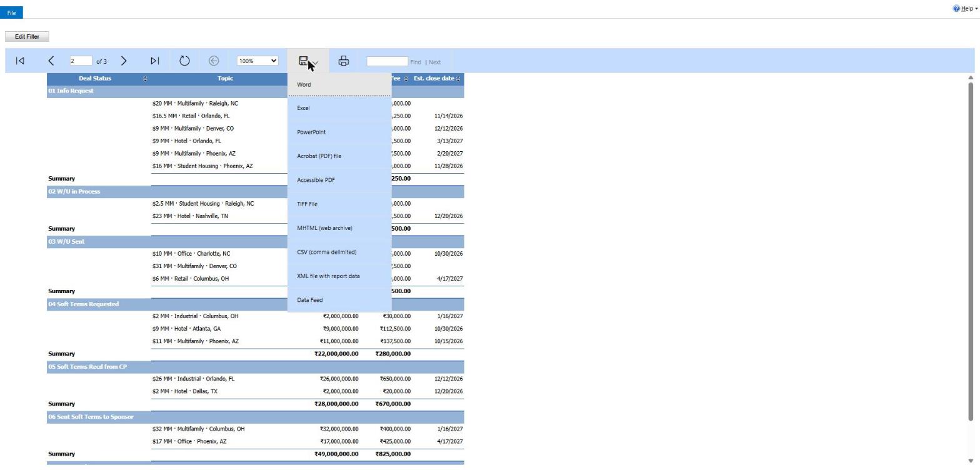
Task: Click $32 MM Multifamily Columbus, OH topic
Action: (x=198, y=429)
